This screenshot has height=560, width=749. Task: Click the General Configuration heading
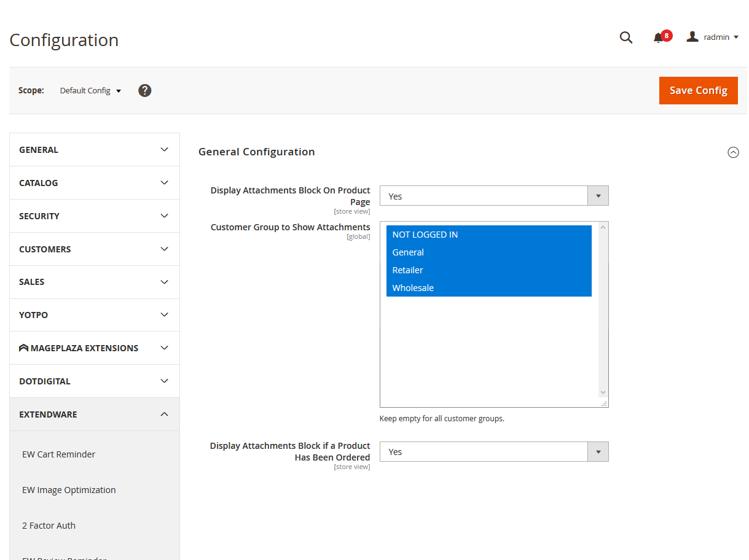[256, 152]
